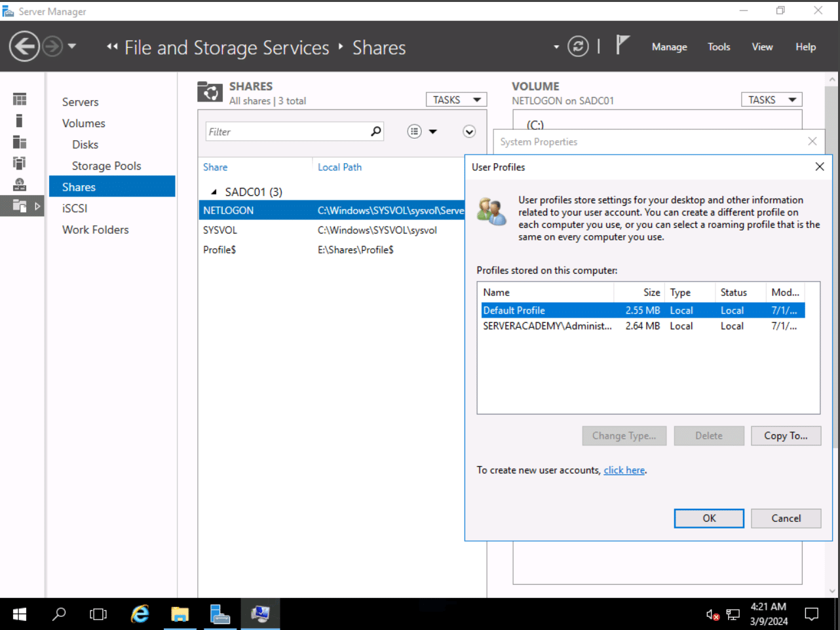This screenshot has width=840, height=630.
Task: Expand the shares filter criteria chevron
Action: click(x=469, y=132)
